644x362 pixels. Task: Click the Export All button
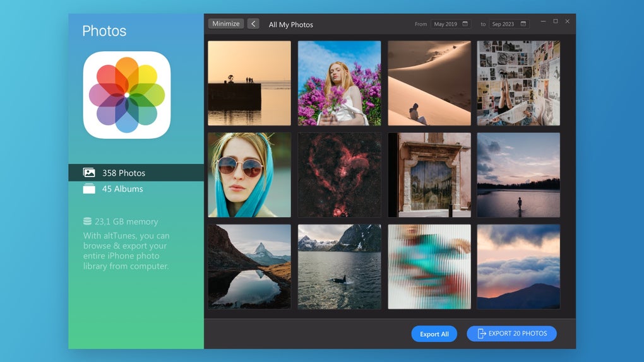click(x=434, y=334)
